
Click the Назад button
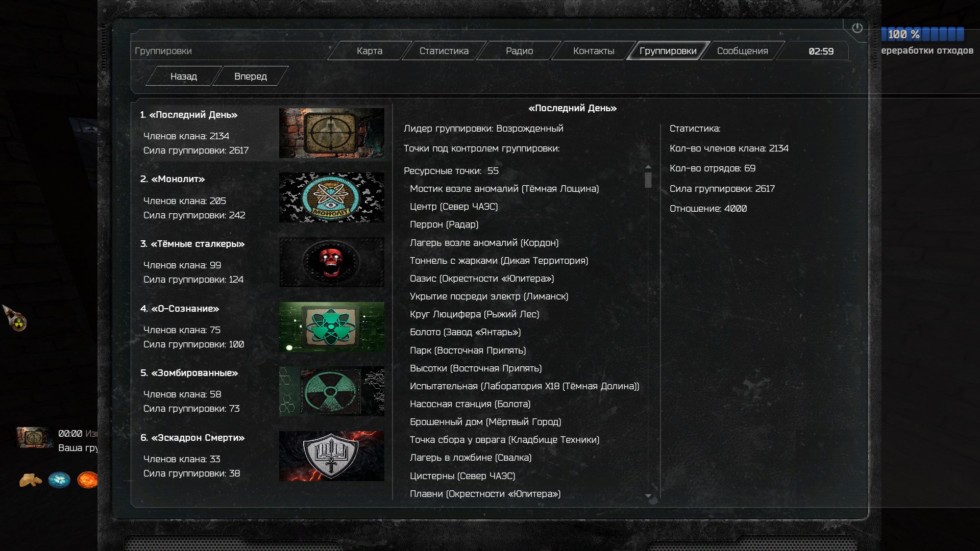coord(184,77)
